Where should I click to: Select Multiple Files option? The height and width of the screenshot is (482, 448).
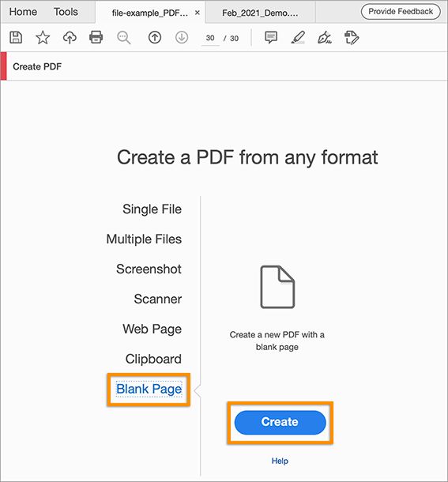(x=144, y=239)
